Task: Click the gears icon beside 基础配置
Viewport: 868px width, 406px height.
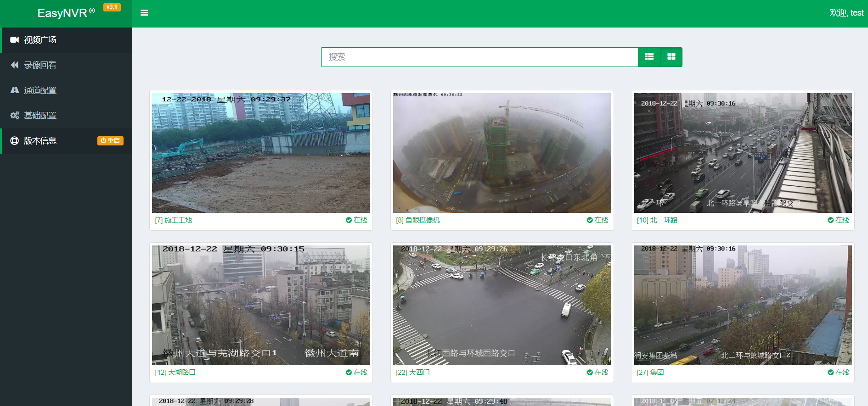Action: pyautogui.click(x=15, y=116)
